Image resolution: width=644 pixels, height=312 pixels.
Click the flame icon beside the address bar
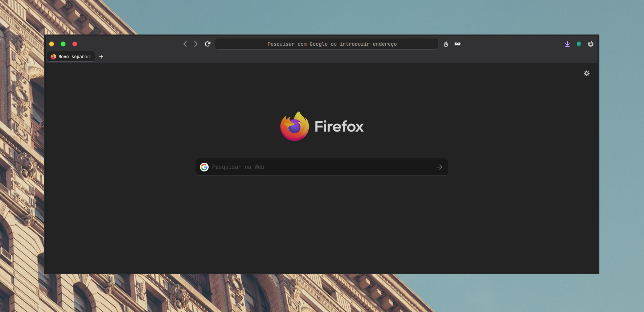[x=446, y=44]
